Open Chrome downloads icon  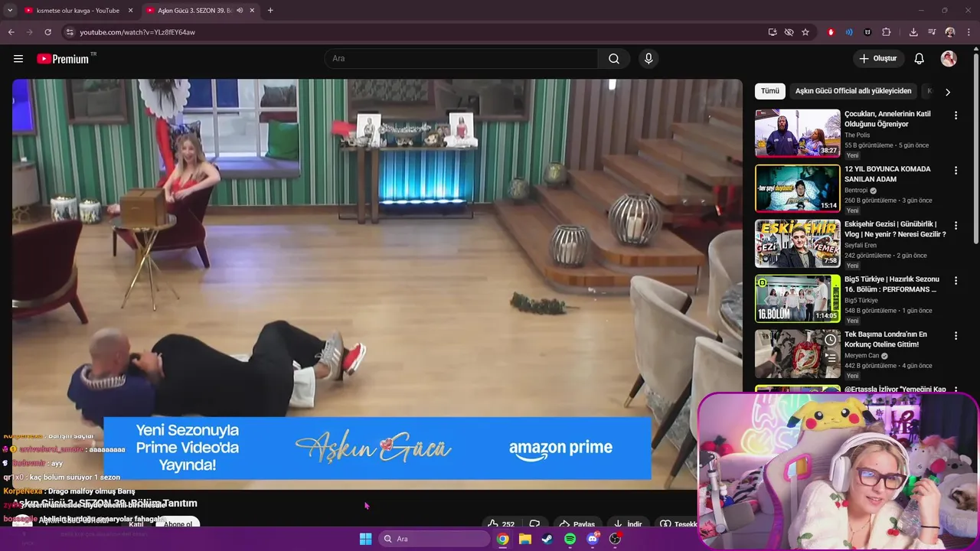click(913, 32)
